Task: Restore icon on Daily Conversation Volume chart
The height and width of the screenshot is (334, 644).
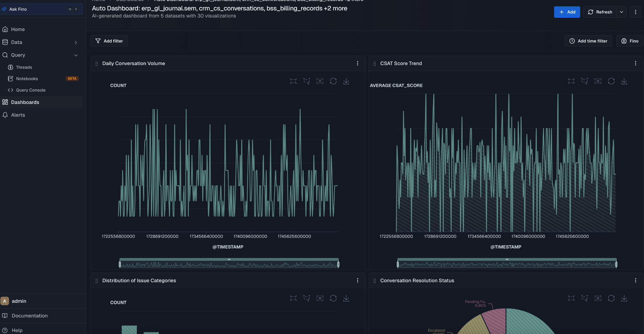Action: coord(333,81)
